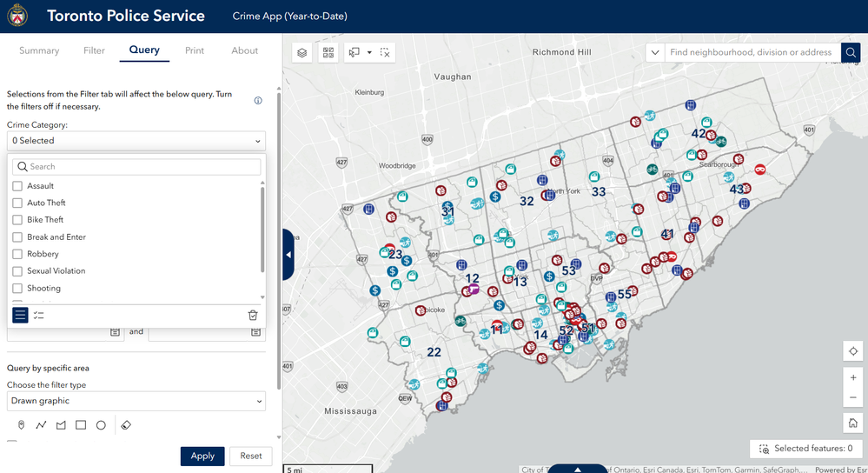Open the start date calendar picker

click(x=115, y=332)
